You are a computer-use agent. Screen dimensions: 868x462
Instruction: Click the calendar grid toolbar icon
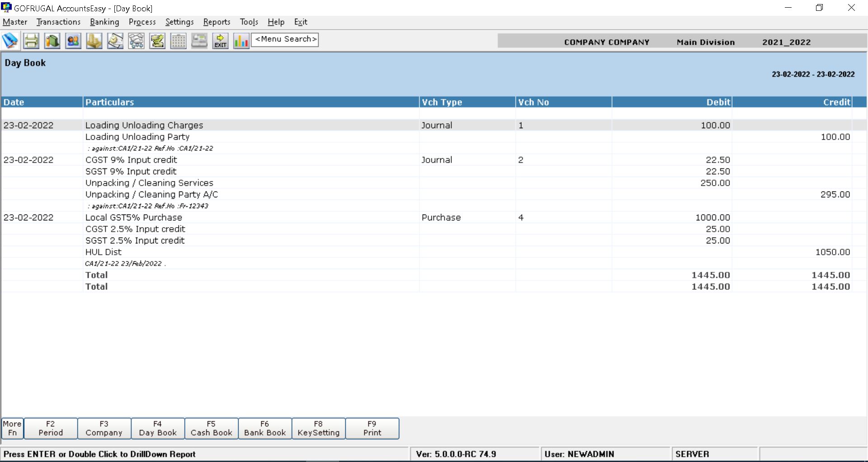click(x=178, y=41)
